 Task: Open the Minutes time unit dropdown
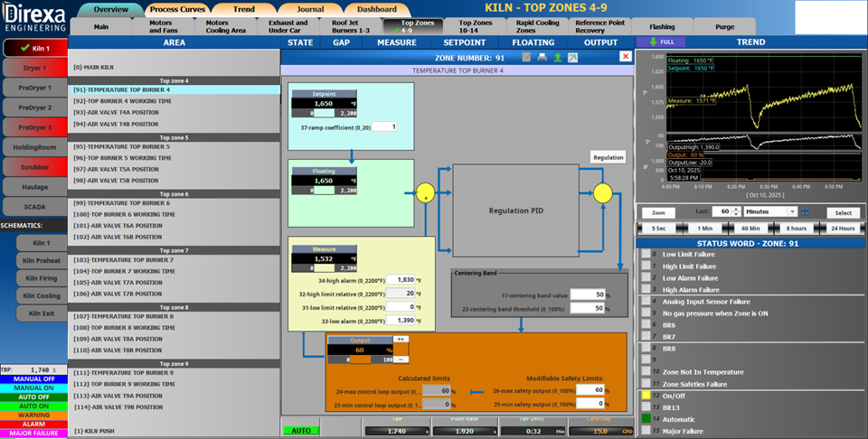(x=792, y=211)
